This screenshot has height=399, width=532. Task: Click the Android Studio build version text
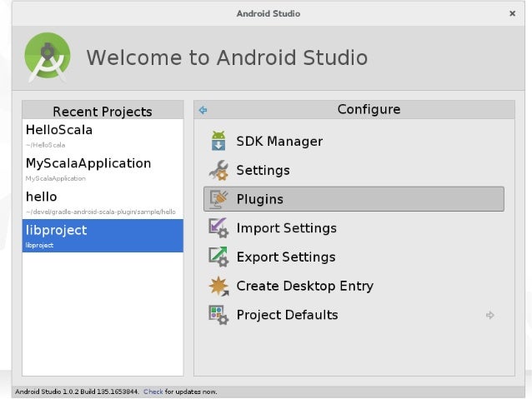(x=77, y=392)
